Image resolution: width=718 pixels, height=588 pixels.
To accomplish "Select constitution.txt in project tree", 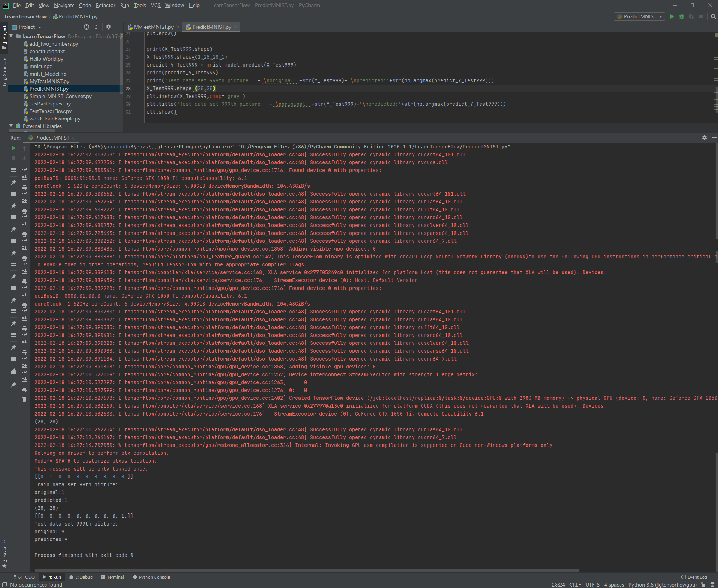I will click(47, 51).
